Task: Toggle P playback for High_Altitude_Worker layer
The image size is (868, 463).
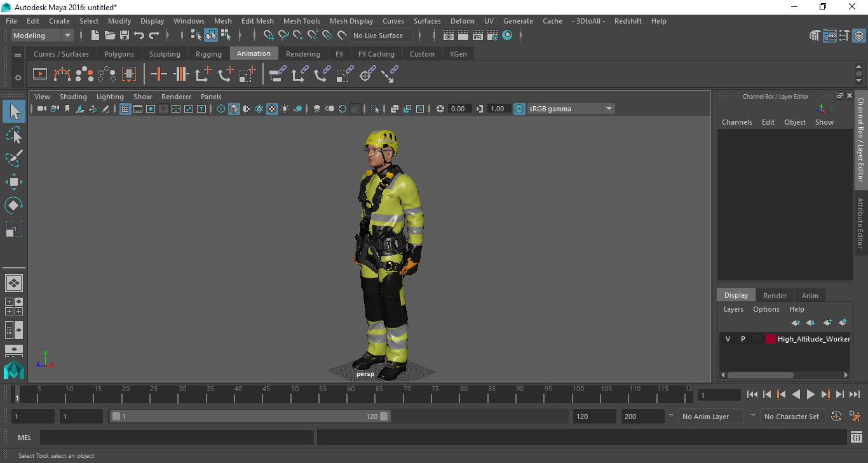Action: click(x=742, y=339)
